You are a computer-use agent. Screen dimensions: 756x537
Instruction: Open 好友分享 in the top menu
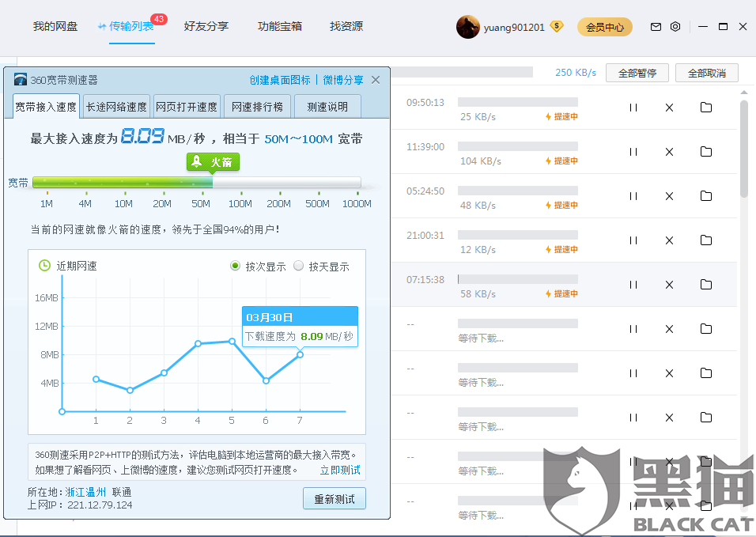point(206,27)
